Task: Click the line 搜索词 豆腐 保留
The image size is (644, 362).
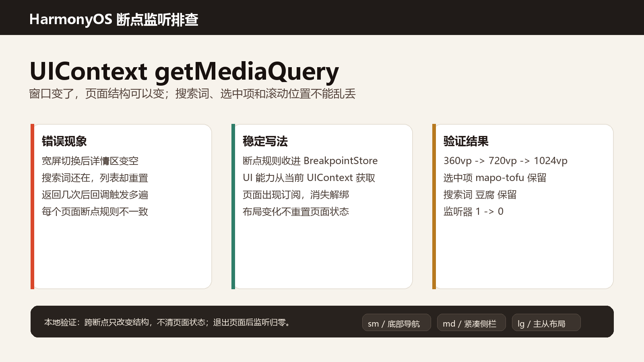Action: click(480, 195)
